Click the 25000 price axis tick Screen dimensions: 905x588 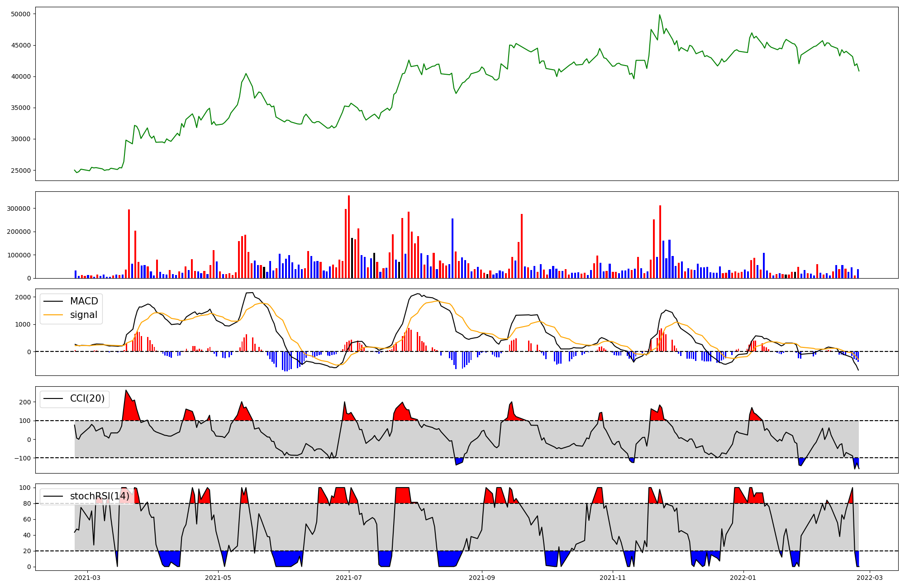(20, 171)
